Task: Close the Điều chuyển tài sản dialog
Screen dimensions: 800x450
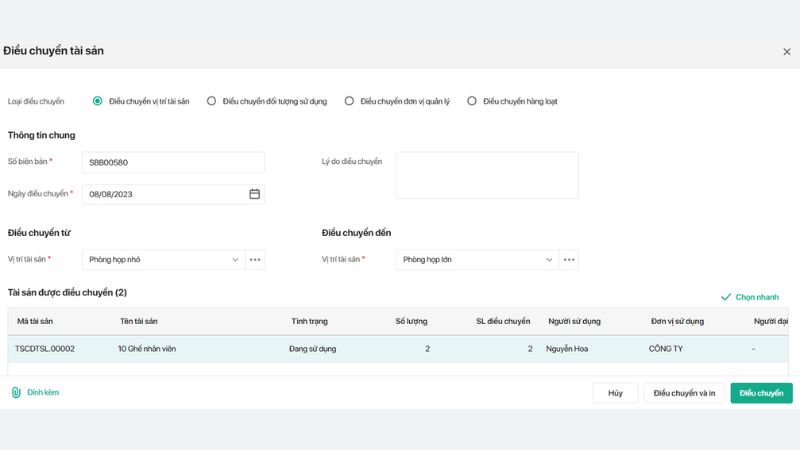Action: point(786,51)
